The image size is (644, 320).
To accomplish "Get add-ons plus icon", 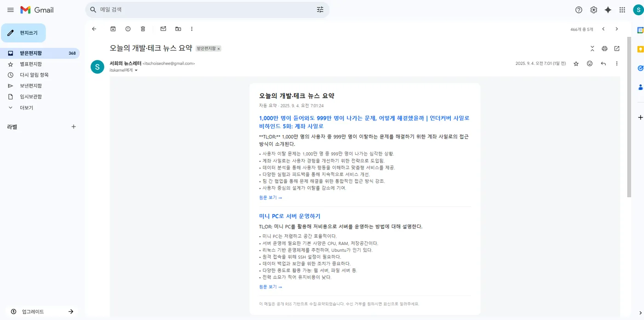I will [x=640, y=117].
